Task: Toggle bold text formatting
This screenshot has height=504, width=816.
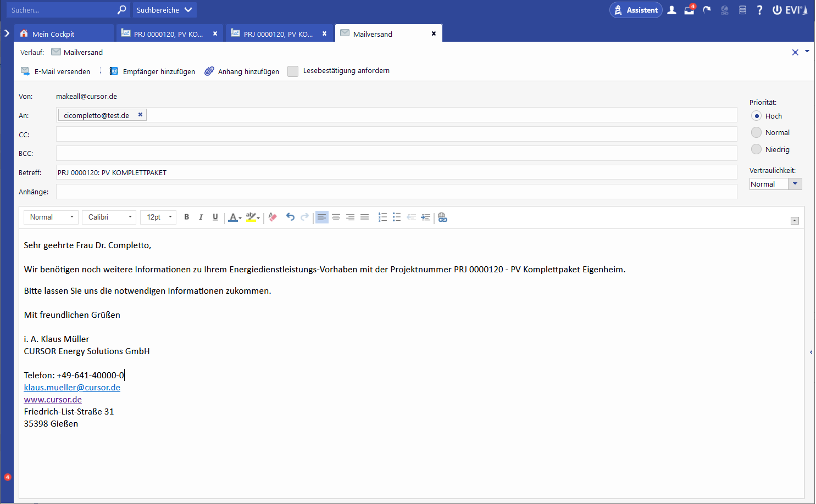Action: pos(187,217)
